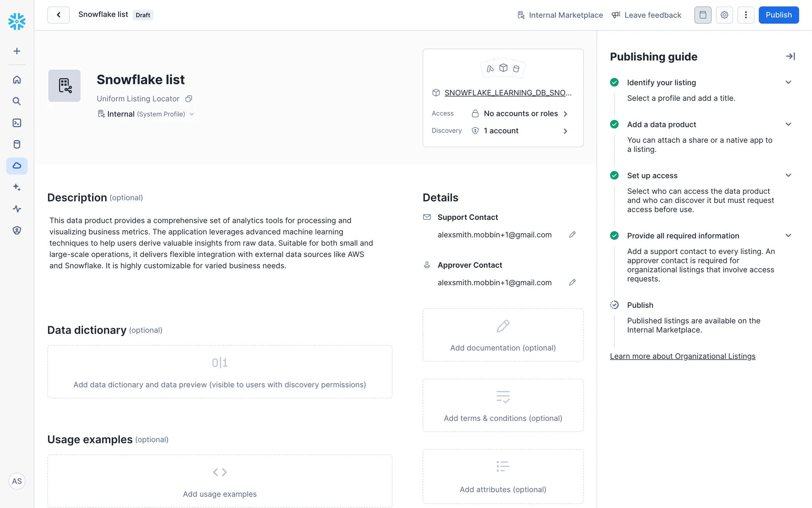This screenshot has width=812, height=508.
Task: Open the database icon in sidebar
Action: [17, 144]
